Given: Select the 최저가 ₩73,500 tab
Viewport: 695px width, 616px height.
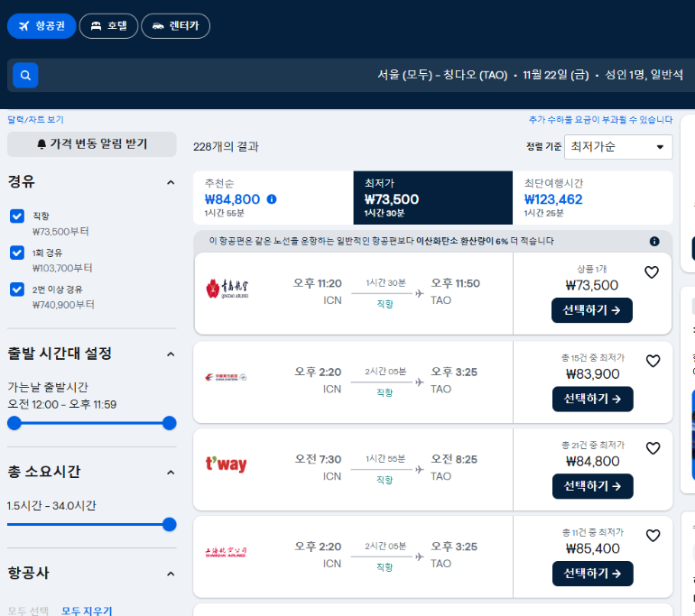Looking at the screenshot, I should pyautogui.click(x=433, y=198).
